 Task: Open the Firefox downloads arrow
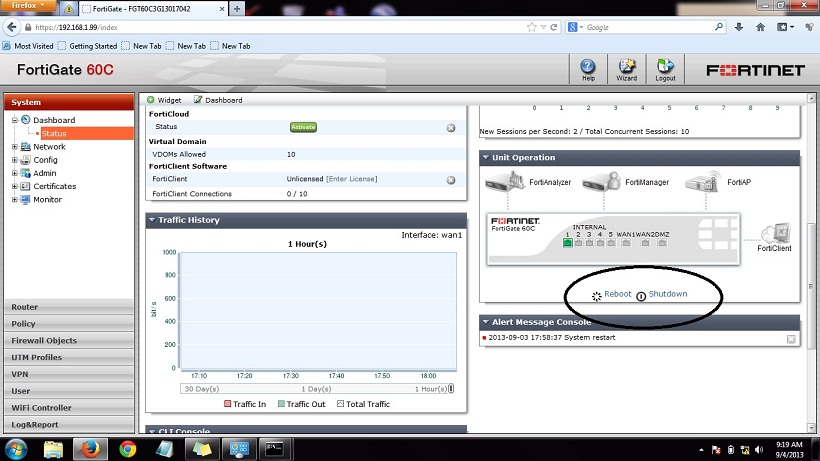pos(738,27)
